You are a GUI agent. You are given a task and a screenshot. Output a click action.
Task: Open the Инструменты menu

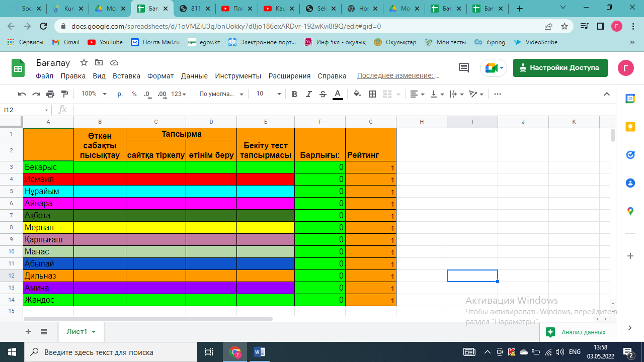(238, 76)
